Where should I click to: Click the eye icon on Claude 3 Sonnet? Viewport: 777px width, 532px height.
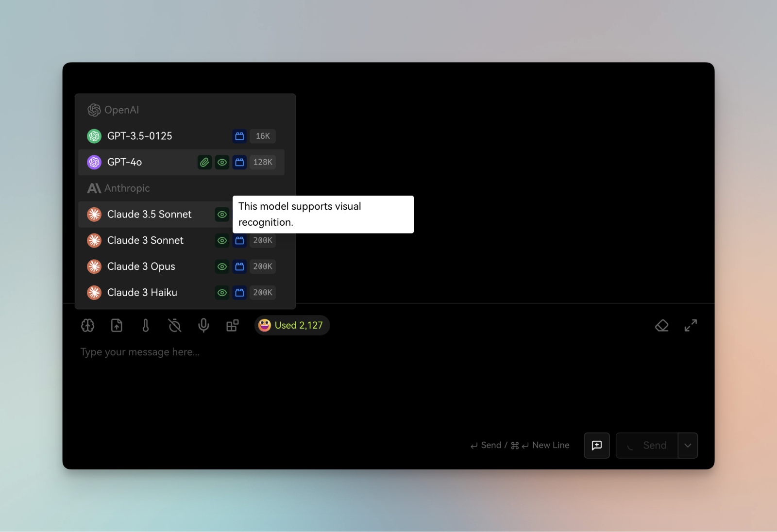[x=222, y=240]
